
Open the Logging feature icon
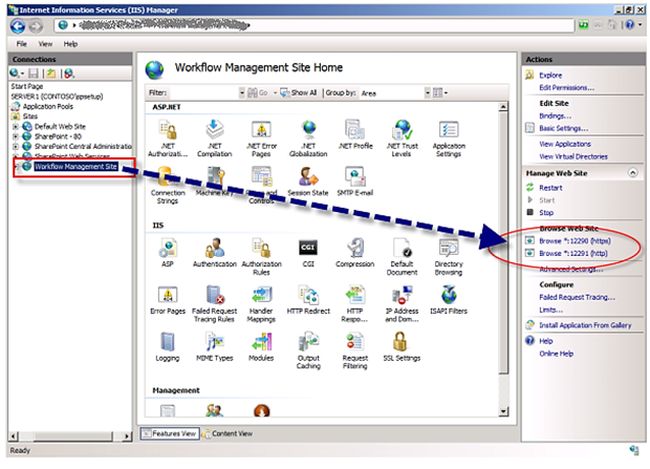coord(167,347)
